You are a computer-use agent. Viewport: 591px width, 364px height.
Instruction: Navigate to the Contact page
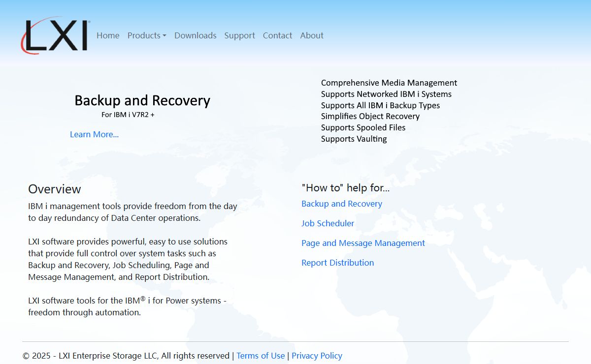[277, 35]
